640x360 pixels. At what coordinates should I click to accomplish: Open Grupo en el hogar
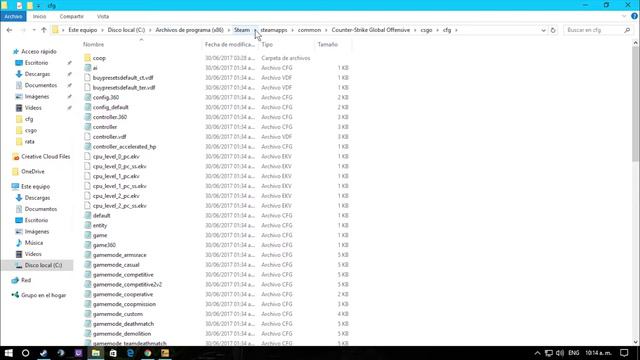[43, 295]
